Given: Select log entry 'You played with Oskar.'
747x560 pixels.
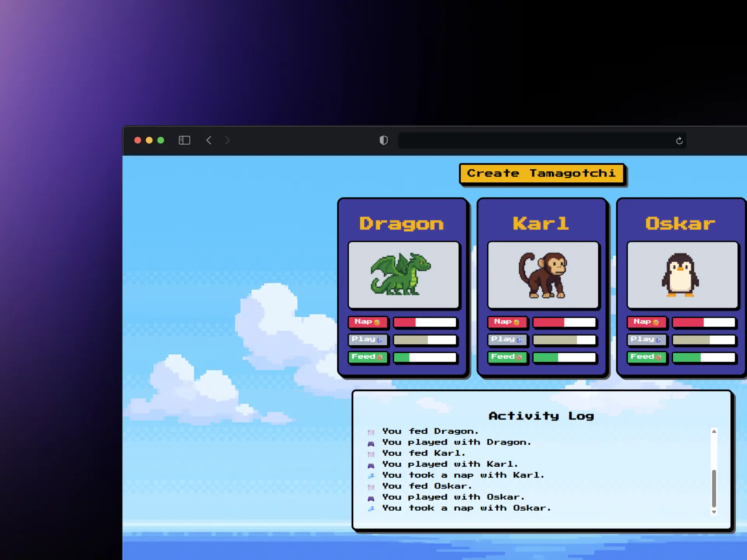Looking at the screenshot, I should tap(454, 497).
